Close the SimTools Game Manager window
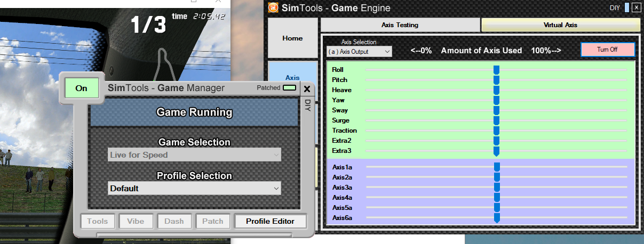The height and width of the screenshot is (244, 644). (307, 89)
